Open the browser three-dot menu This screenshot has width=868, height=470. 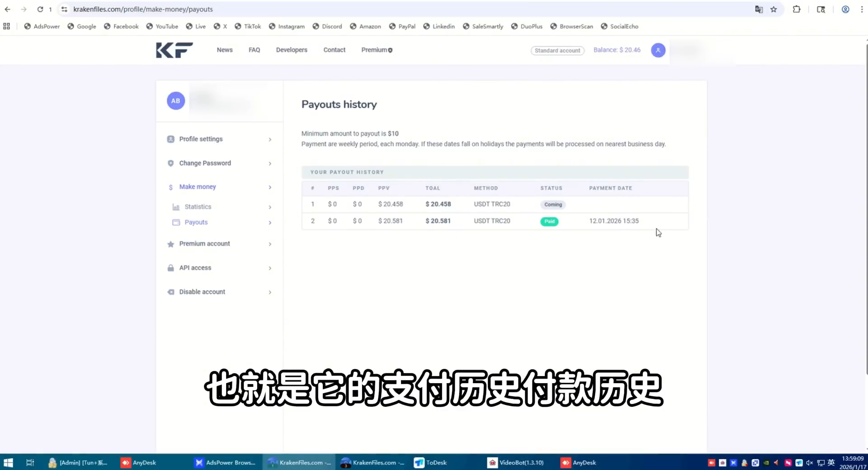862,9
